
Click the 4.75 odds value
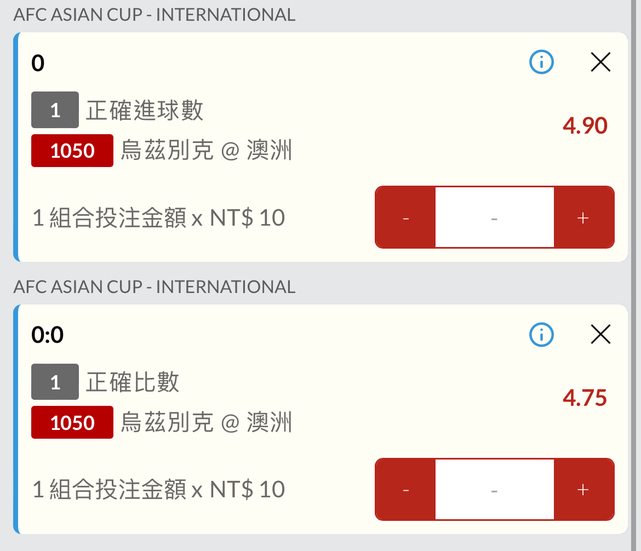pyautogui.click(x=585, y=398)
